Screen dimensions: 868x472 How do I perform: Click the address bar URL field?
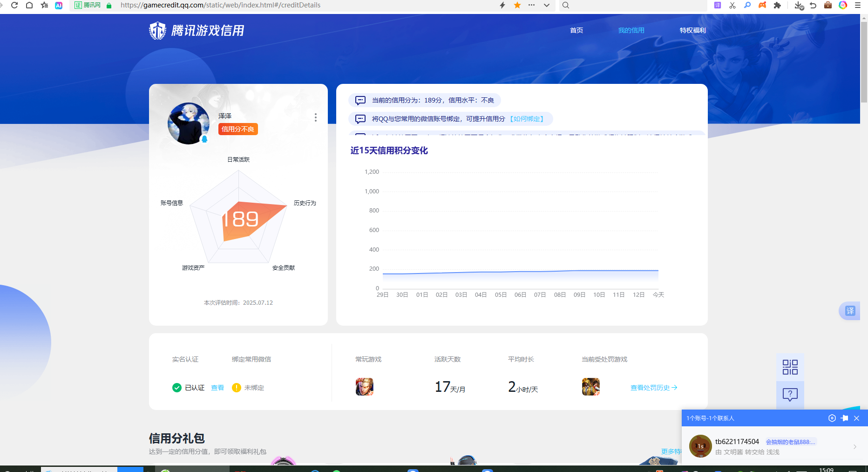pos(307,5)
